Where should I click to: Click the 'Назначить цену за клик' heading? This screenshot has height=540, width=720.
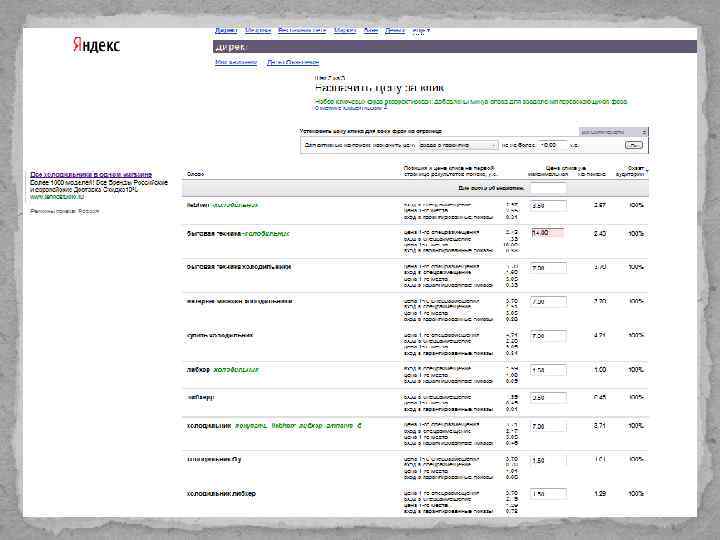tap(380, 88)
